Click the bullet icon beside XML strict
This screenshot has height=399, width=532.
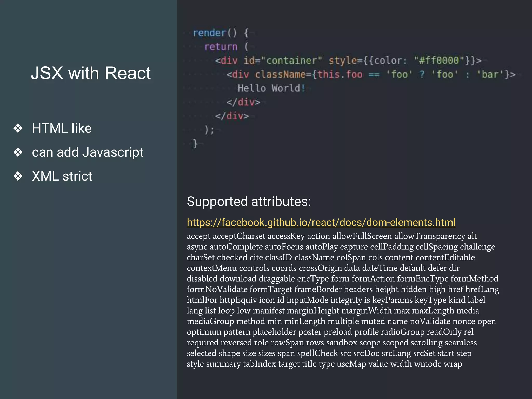pos(18,176)
